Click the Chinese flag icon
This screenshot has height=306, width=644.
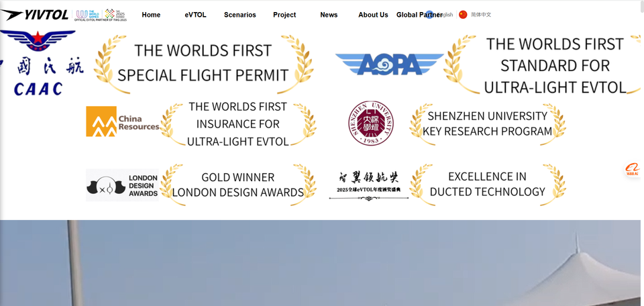click(x=463, y=15)
